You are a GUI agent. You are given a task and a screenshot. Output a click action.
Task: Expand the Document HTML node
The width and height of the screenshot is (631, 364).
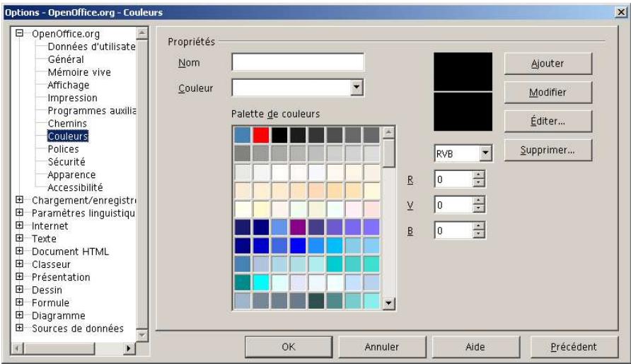tap(19, 252)
